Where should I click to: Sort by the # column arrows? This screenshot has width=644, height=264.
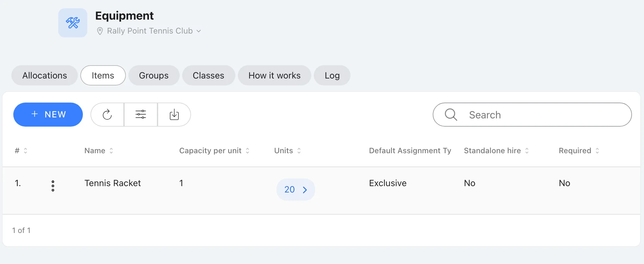point(26,151)
